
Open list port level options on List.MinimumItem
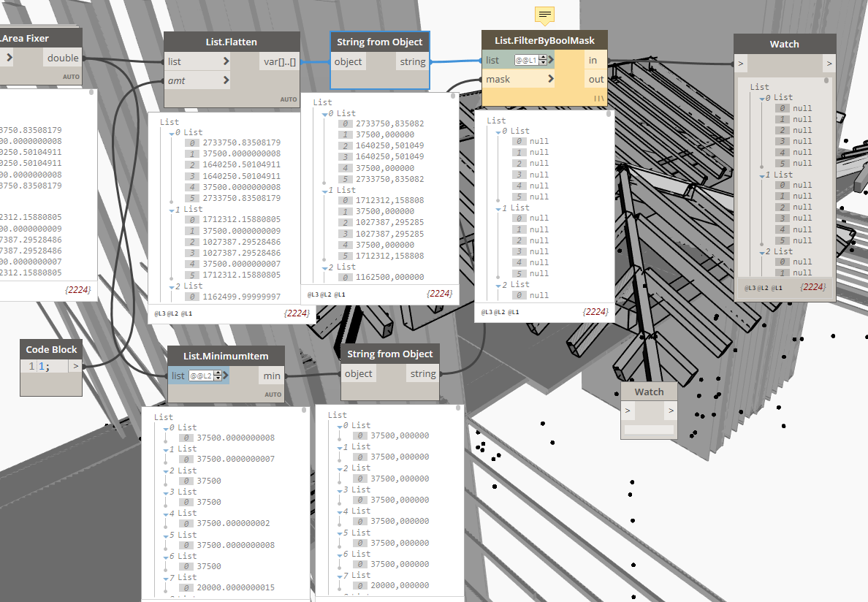[x=226, y=376]
